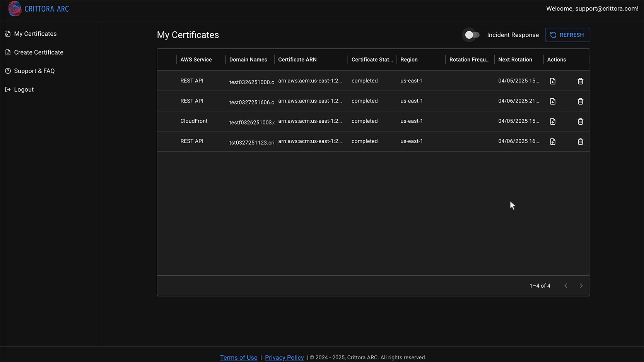
Task: Open the Privacy Policy link
Action: (x=284, y=357)
